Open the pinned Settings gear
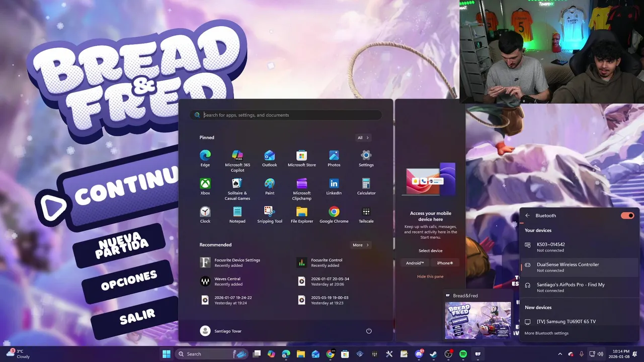 tap(366, 158)
